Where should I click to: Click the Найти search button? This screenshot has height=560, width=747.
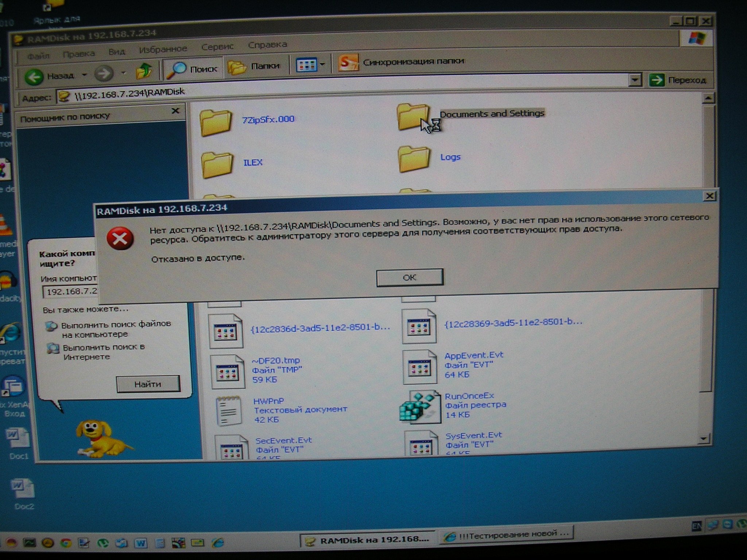point(148,384)
